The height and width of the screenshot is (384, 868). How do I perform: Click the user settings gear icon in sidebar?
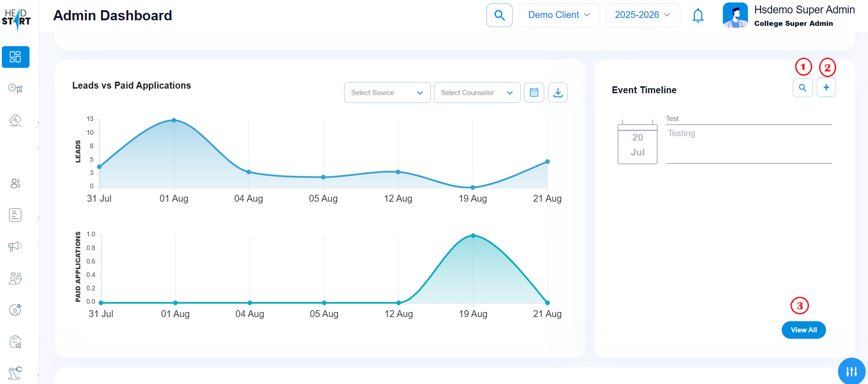pyautogui.click(x=15, y=310)
